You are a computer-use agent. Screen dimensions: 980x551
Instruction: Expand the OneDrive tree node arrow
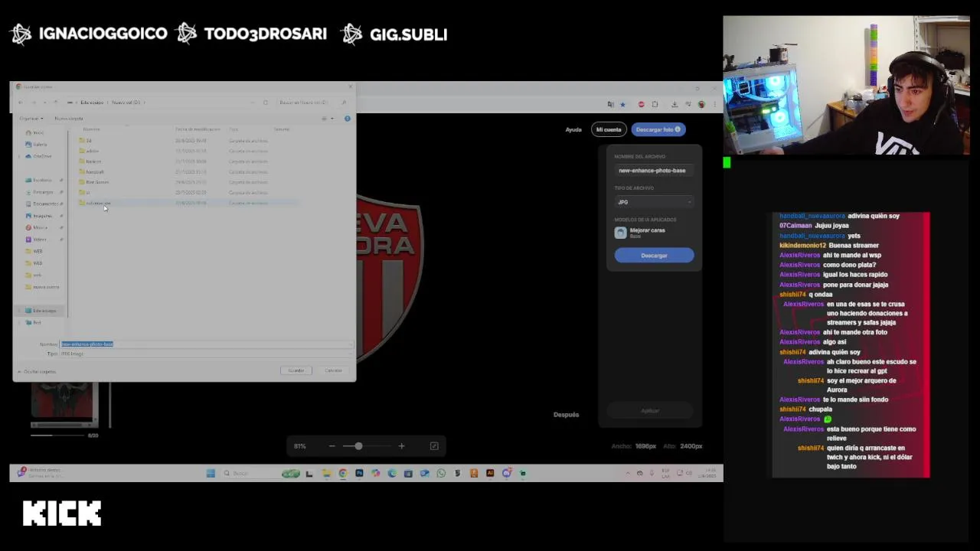point(19,156)
